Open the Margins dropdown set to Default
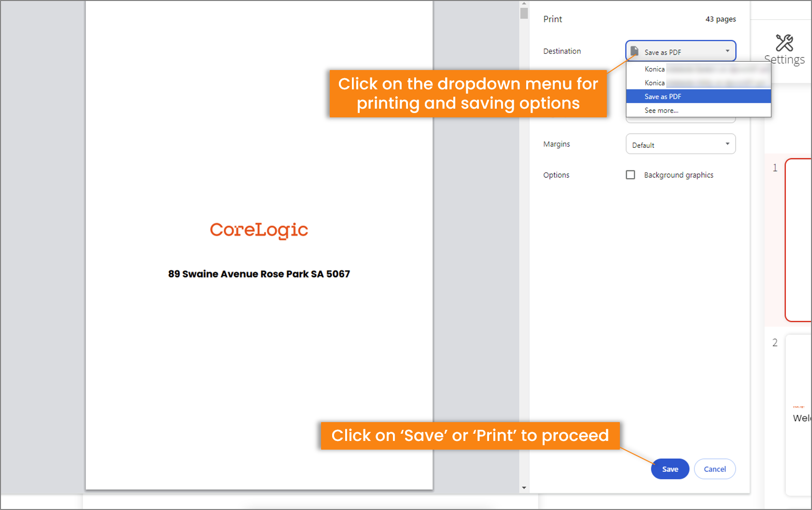This screenshot has height=510, width=812. tap(681, 144)
